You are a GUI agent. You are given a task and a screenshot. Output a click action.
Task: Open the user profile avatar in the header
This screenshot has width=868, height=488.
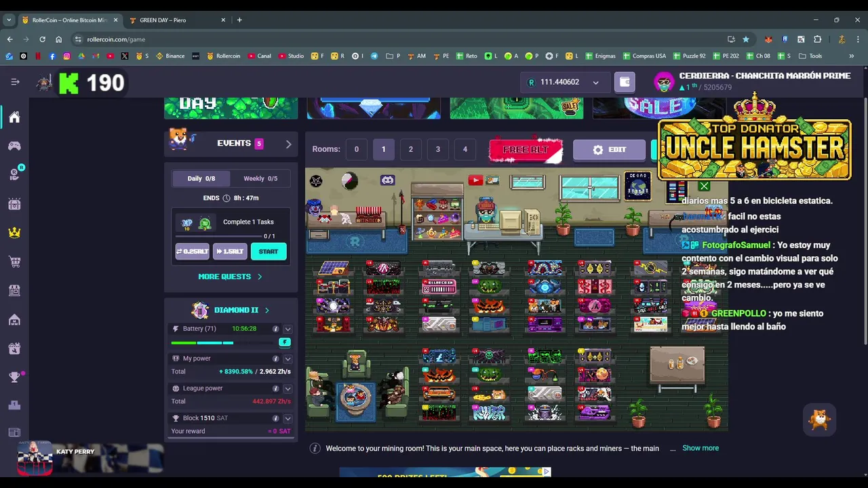664,82
